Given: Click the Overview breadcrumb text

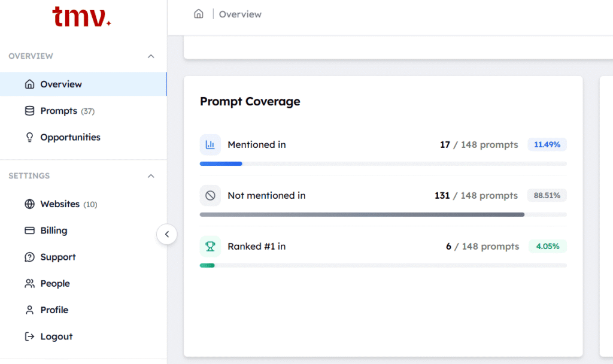Looking at the screenshot, I should click(x=240, y=14).
